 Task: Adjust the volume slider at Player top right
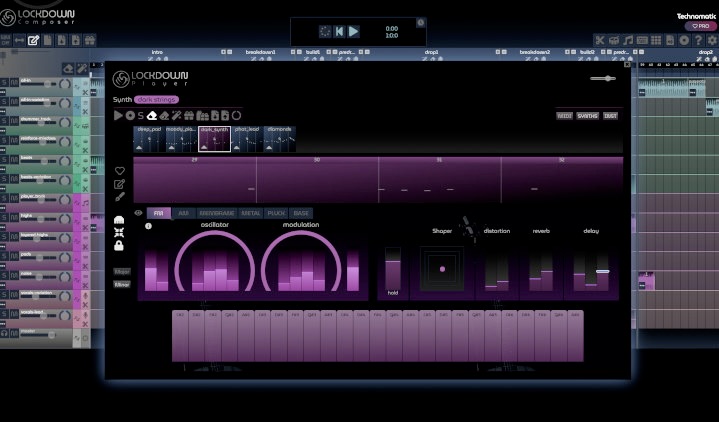[x=603, y=78]
